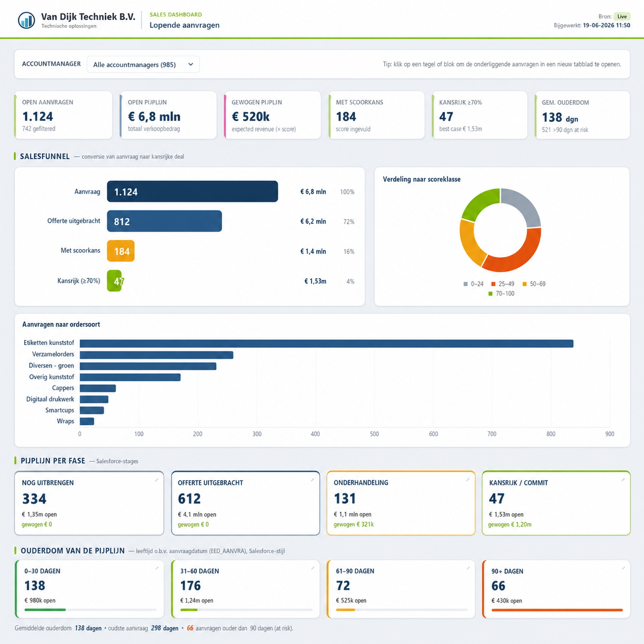Open the Kansrijk / Commit 47 stage card
Screen dimensions: 644x644
[556, 503]
